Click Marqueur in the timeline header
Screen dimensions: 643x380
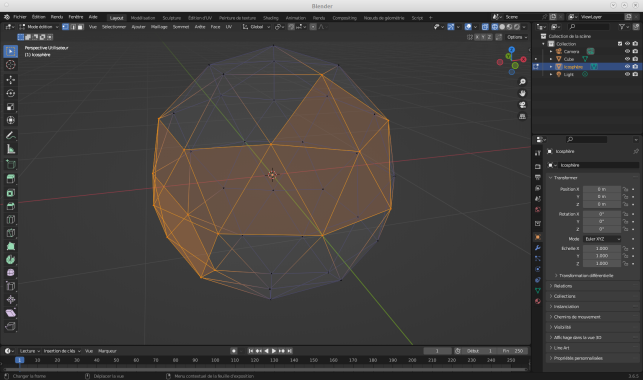point(107,351)
